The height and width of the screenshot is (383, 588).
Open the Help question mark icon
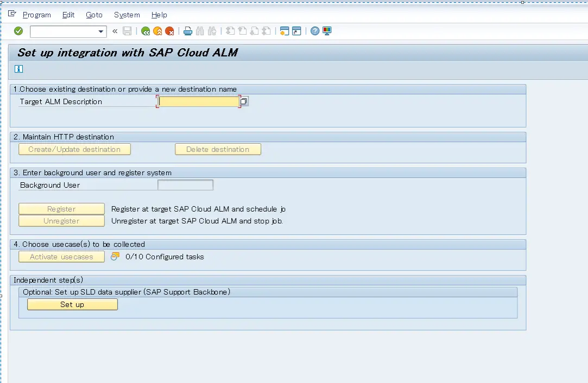click(x=315, y=31)
